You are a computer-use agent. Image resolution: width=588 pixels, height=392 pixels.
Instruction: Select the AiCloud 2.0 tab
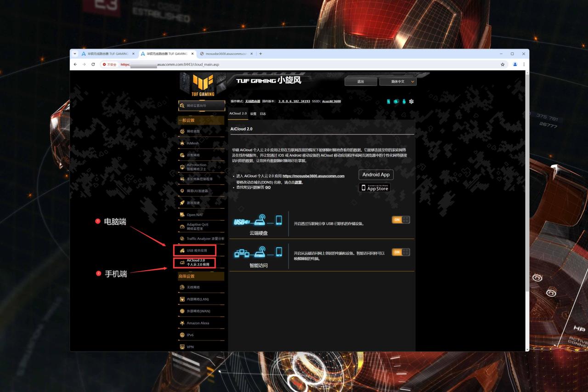coord(238,114)
